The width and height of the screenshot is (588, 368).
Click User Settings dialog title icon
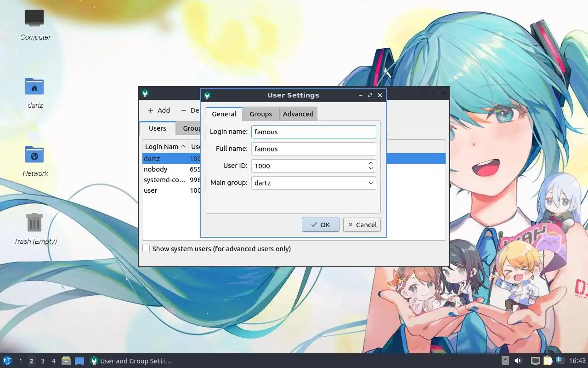click(x=207, y=95)
